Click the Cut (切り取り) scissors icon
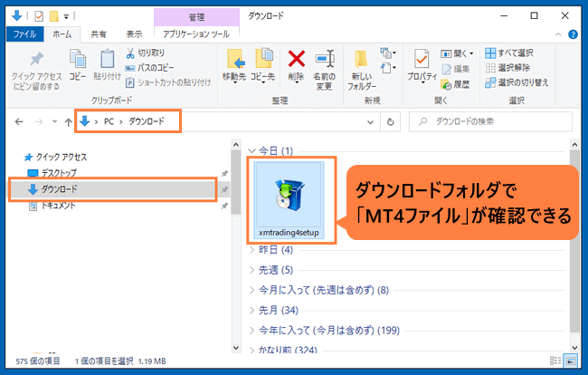Screen dimensions: 588x375 130,53
